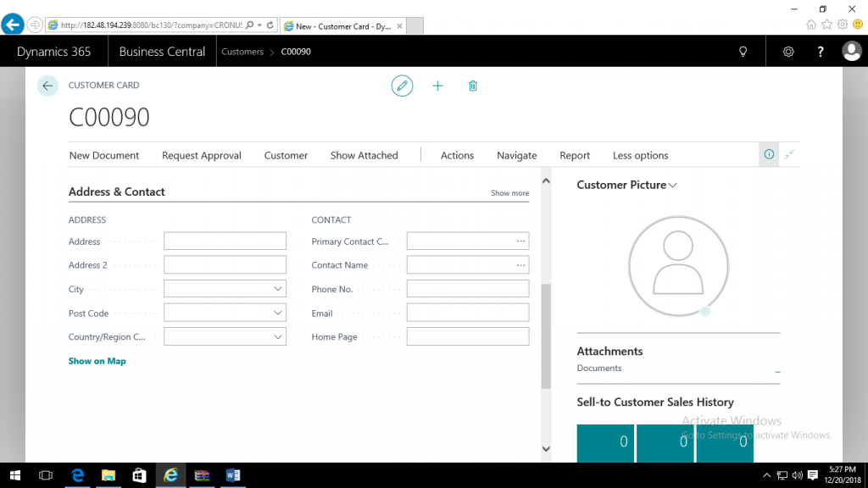Screen dimensions: 868x488
Task: Open the WinRAR taskbar icon
Action: [202, 475]
